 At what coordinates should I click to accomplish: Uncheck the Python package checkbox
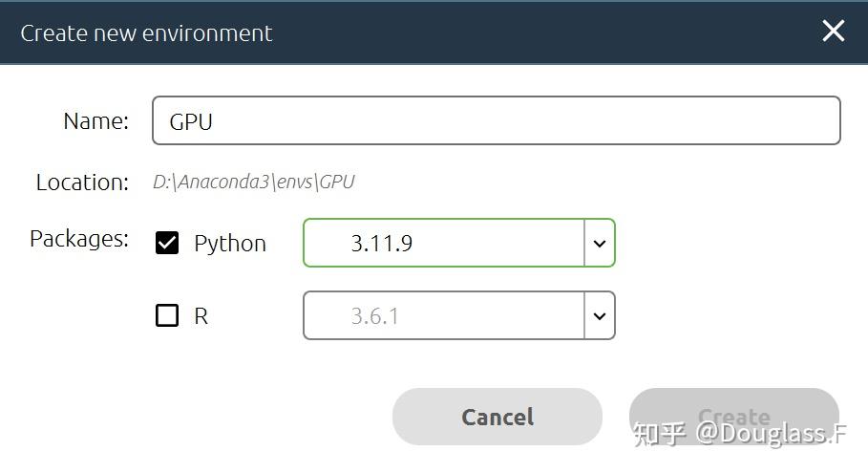167,243
